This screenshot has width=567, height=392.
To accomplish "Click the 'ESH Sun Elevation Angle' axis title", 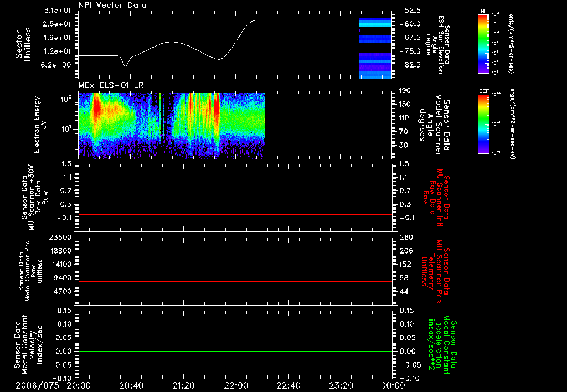I will pyautogui.click(x=437, y=44).
